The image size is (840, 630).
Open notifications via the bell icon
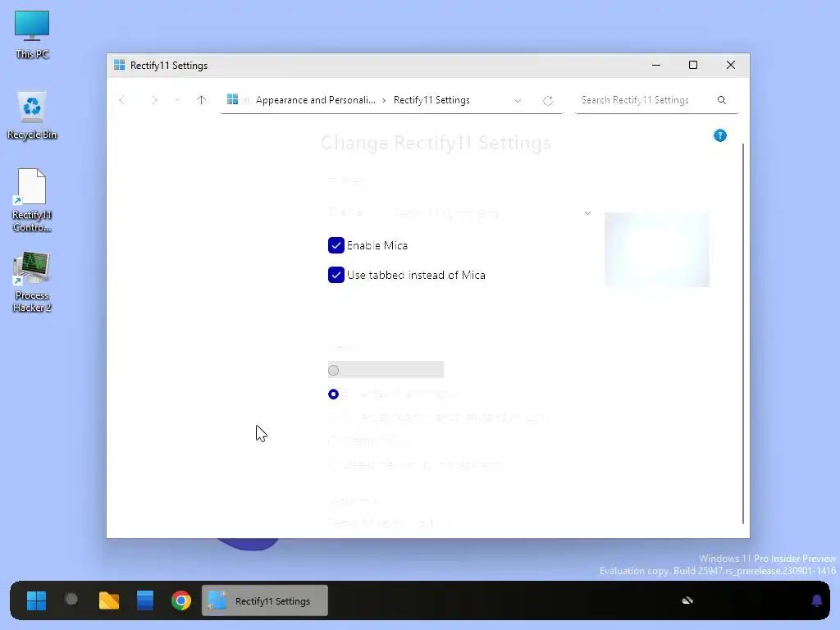[816, 600]
